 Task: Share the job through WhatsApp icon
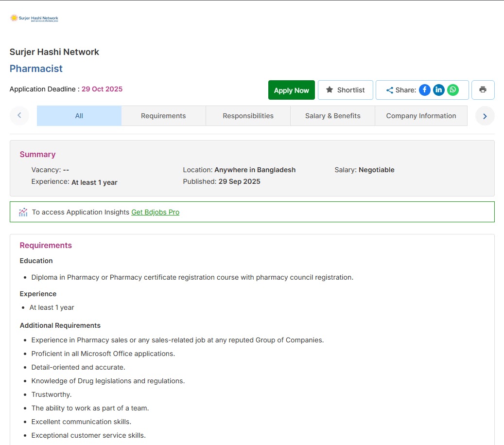453,90
